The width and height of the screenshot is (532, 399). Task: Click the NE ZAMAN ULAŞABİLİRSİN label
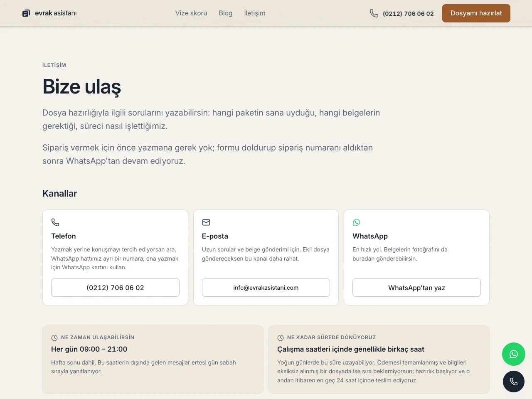pyautogui.click(x=98, y=337)
